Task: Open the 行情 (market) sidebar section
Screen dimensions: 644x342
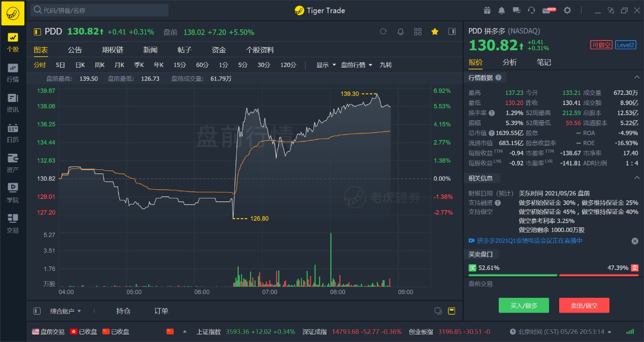Action: tap(13, 73)
